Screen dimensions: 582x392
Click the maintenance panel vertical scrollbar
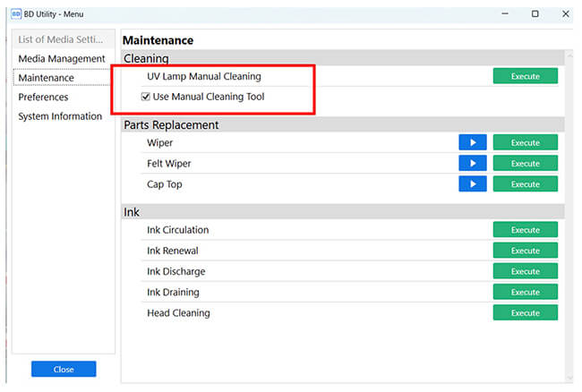point(569,217)
